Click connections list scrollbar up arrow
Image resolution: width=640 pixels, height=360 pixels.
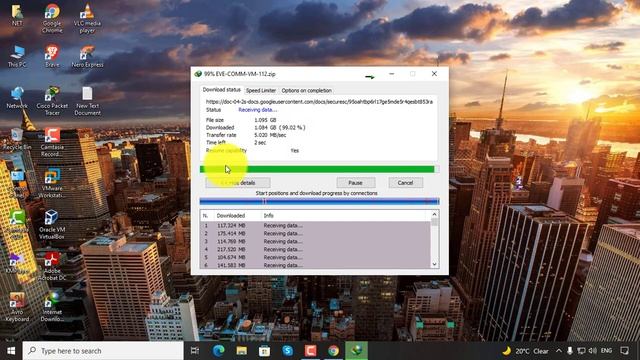434,214
